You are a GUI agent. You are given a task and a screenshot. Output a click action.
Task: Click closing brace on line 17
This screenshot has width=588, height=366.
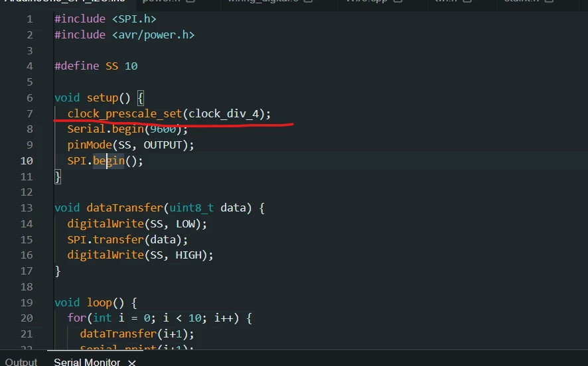click(57, 271)
